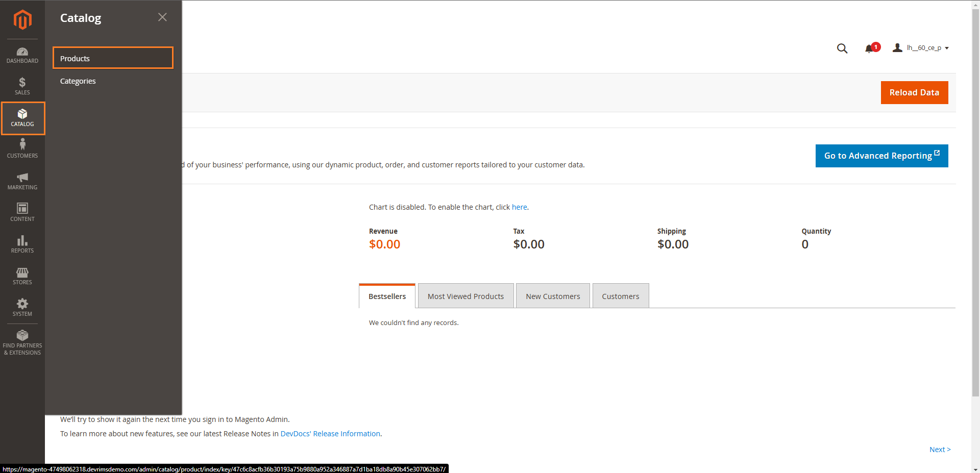
Task: Open the Stores sidebar icon
Action: [x=22, y=275]
